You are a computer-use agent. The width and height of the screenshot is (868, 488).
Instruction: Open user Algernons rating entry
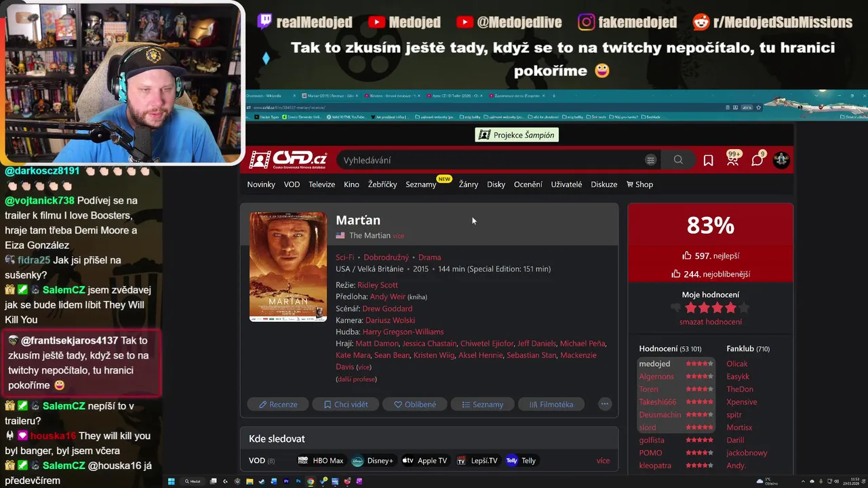656,377
